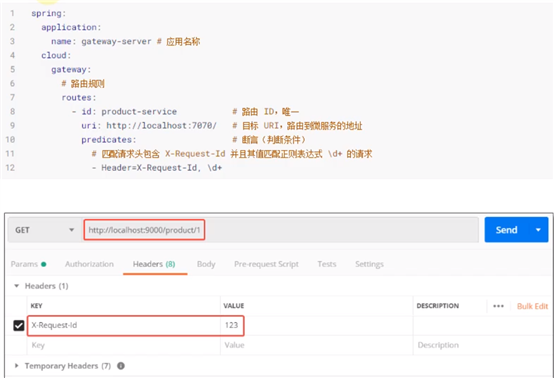Screen dimensions: 554x378
Task: Click 'Header=X-Request-Id, \d+' on line 12
Action: (161, 168)
